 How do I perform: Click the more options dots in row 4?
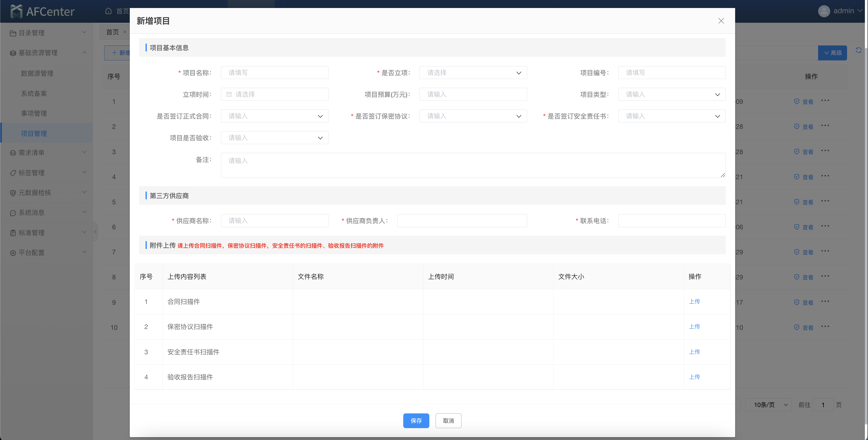coord(825,176)
